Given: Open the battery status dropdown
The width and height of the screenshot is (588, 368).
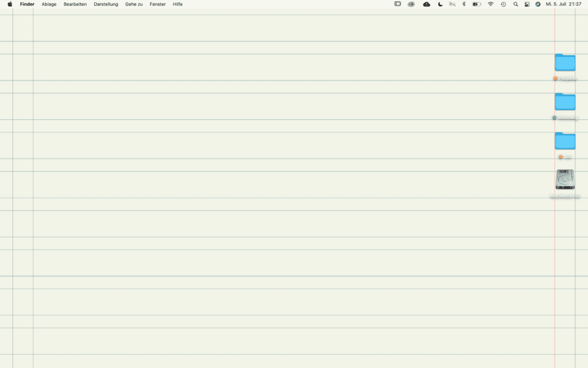Looking at the screenshot, I should pyautogui.click(x=477, y=4).
